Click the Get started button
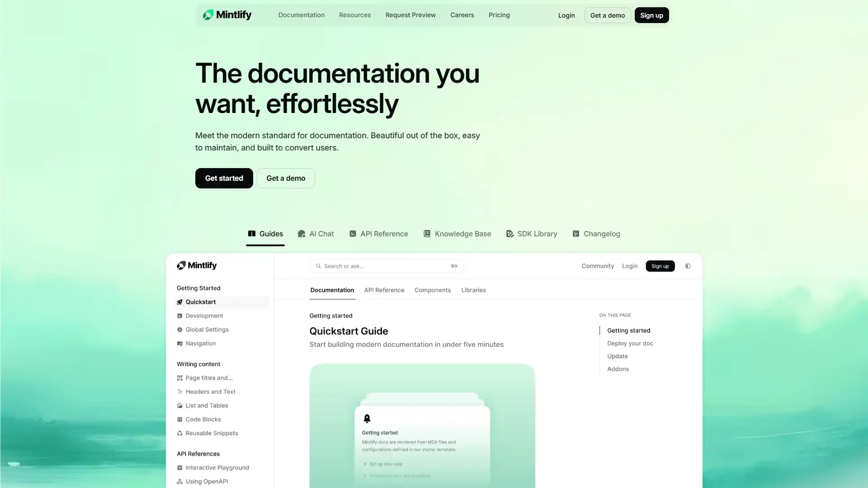Screen dimensions: 868x488 point(224,178)
